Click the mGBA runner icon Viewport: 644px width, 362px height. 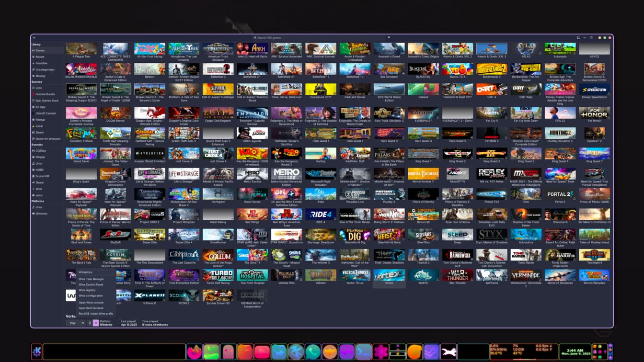[33, 170]
